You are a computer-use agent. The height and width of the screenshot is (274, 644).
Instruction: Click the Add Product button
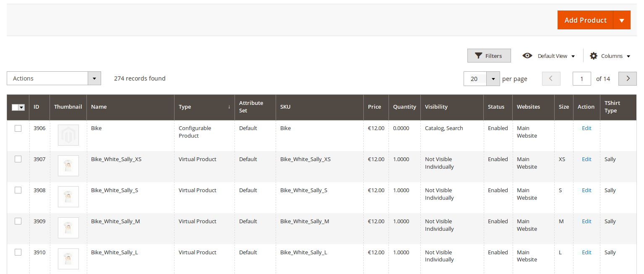point(585,20)
